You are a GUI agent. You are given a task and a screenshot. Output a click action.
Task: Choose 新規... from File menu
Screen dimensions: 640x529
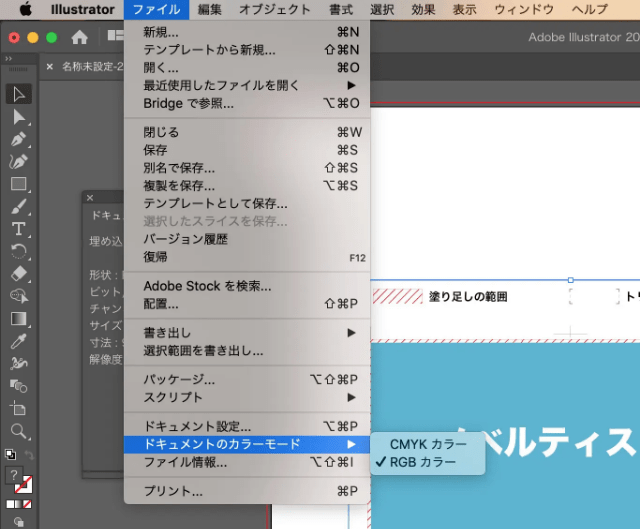247,32
